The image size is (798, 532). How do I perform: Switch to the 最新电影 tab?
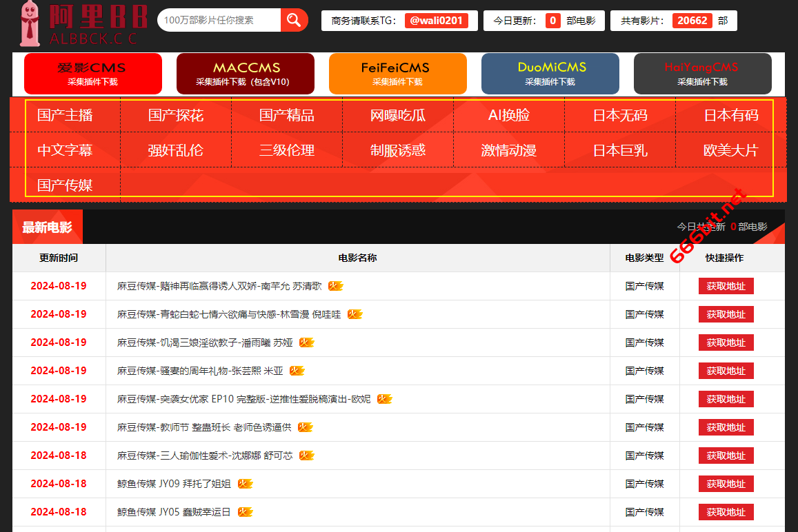pos(47,227)
